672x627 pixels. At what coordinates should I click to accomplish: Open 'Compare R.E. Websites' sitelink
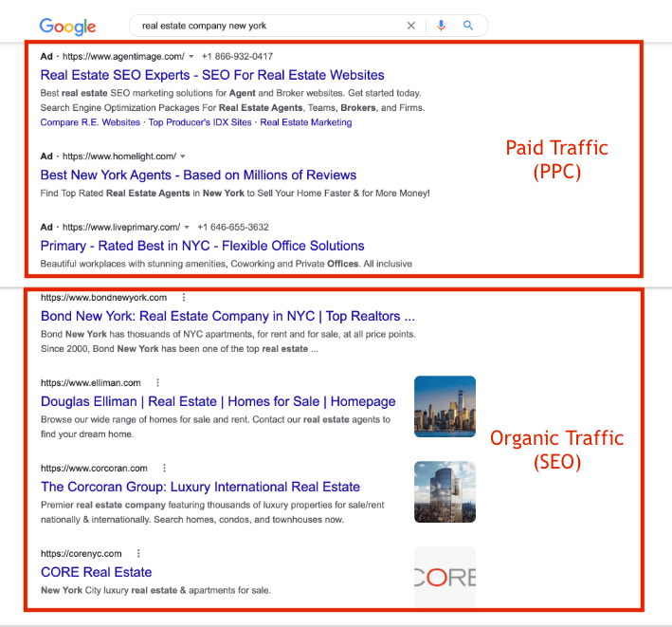[90, 122]
